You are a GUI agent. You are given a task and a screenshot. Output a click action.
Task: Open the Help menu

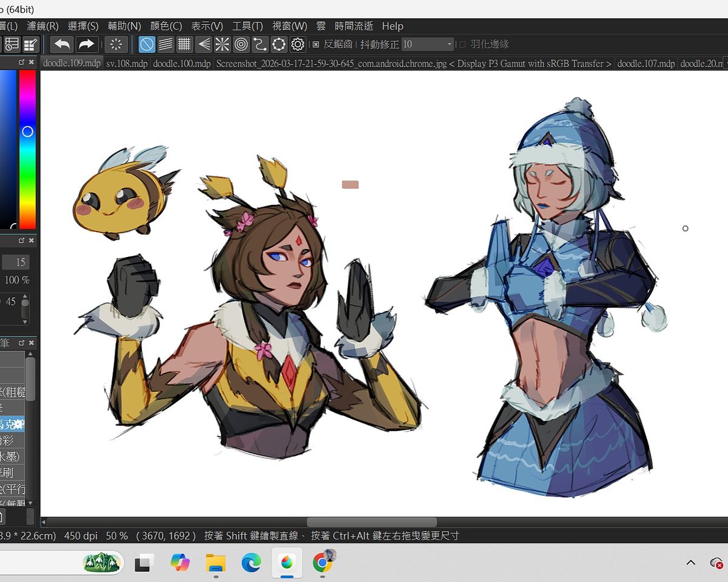click(x=393, y=26)
